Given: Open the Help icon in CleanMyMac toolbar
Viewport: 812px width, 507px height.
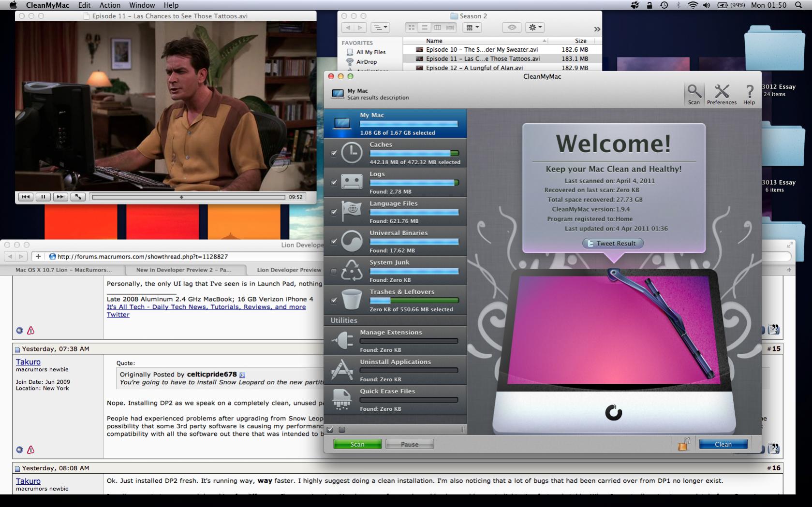Looking at the screenshot, I should [749, 94].
